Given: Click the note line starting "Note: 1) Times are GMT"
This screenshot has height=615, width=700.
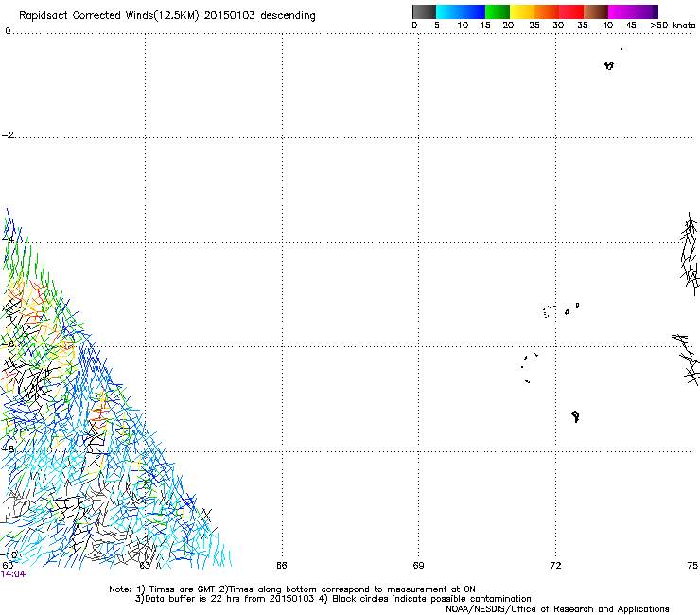Looking at the screenshot, I should (x=292, y=589).
